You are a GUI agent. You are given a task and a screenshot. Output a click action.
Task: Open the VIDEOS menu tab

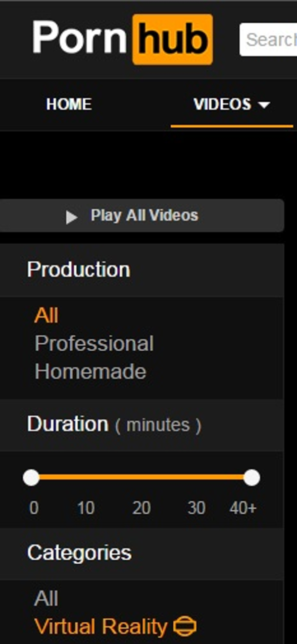point(222,105)
